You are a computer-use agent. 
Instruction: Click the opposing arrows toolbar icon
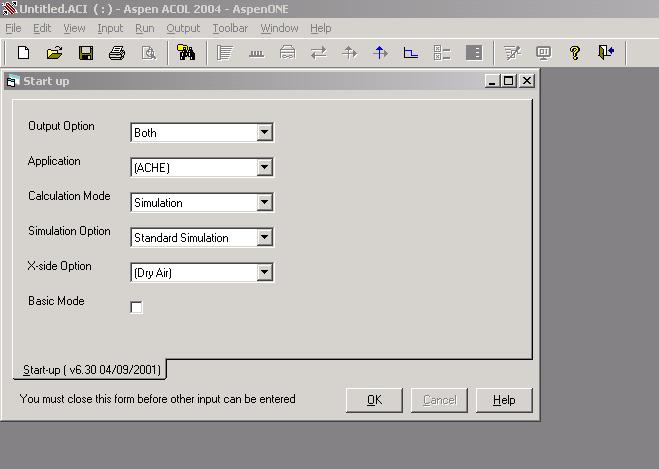(319, 53)
